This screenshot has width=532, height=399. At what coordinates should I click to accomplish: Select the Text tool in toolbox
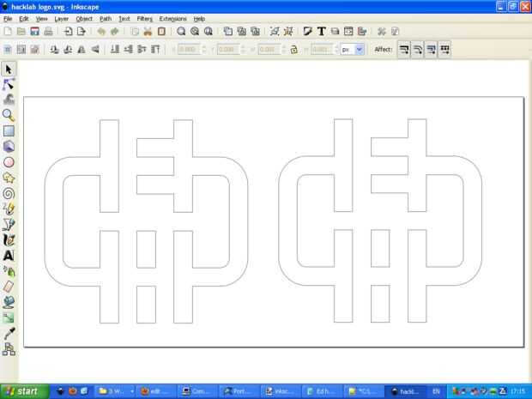pos(9,256)
